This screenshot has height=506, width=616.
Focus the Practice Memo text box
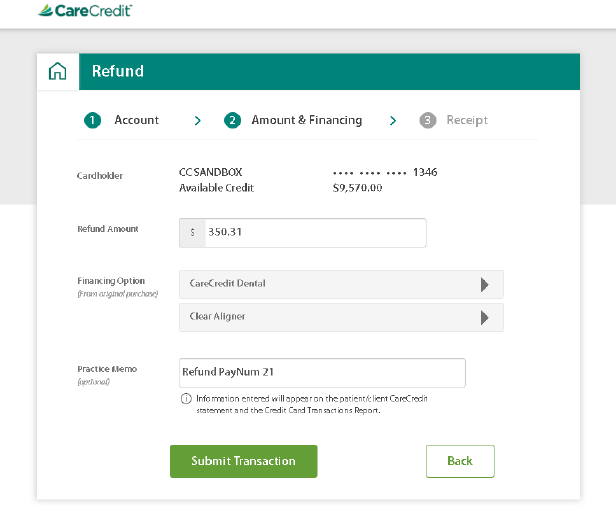point(322,372)
